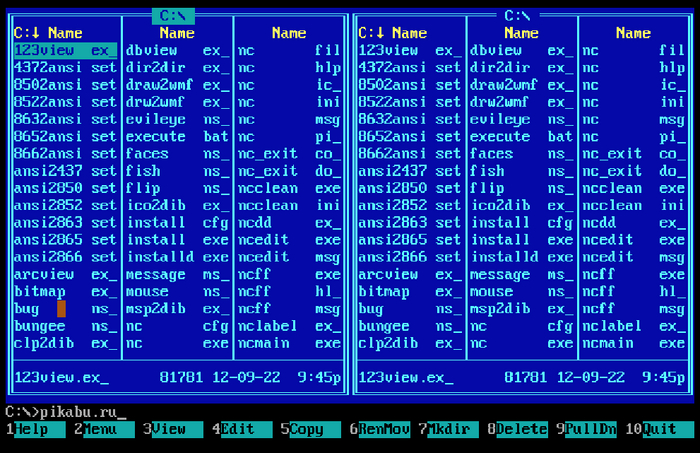
Task: Select nc ini in right panel
Action: [634, 102]
